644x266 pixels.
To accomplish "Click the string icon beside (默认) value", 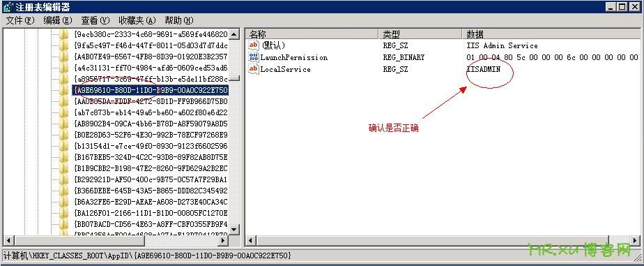I will coord(254,45).
